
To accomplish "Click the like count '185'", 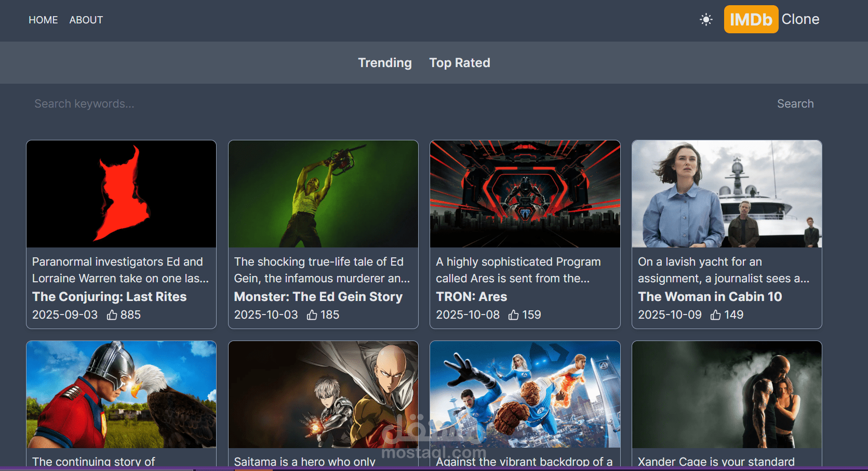I will (330, 315).
